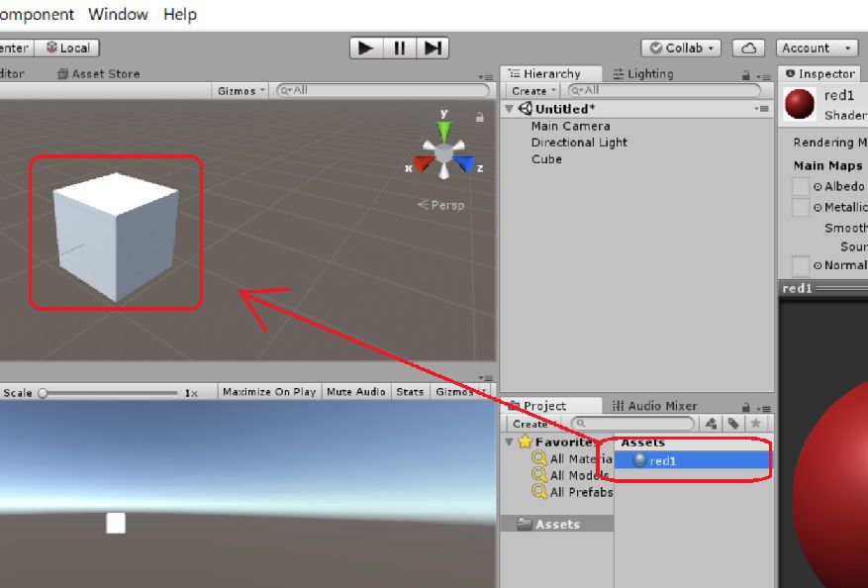Screen dimensions: 868x588
Task: Switch to the Lighting tab
Action: (642, 74)
